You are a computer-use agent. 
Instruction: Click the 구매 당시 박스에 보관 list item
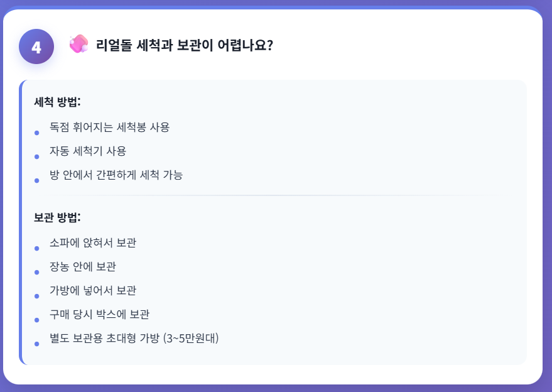[x=99, y=314]
